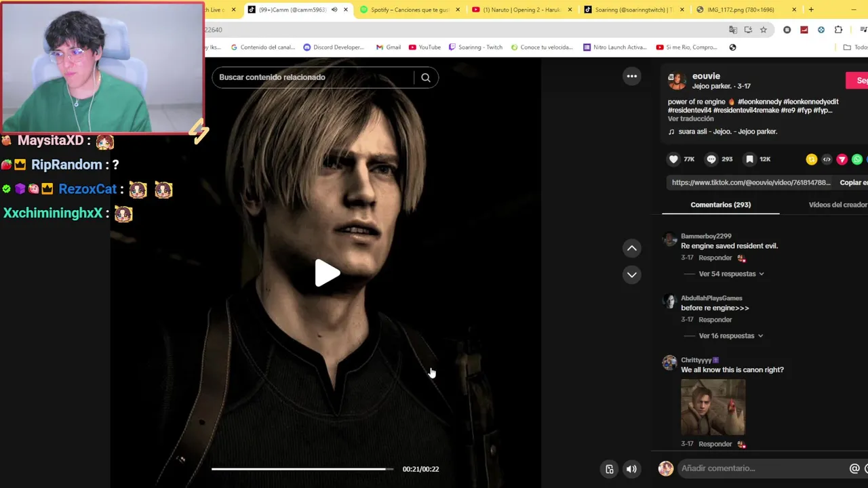Image resolution: width=868 pixels, height=488 pixels.
Task: Open the eouvie username link
Action: 706,76
